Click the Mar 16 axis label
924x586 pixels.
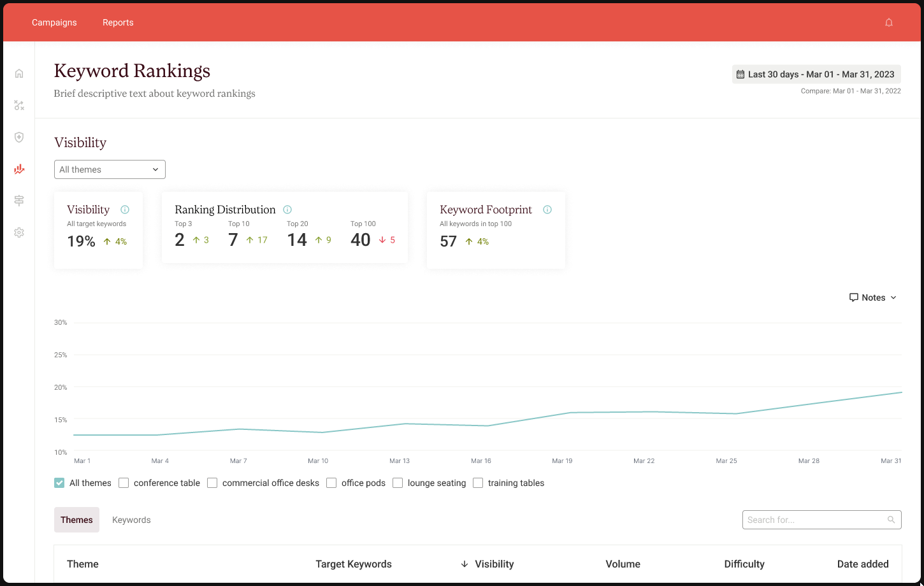point(481,461)
